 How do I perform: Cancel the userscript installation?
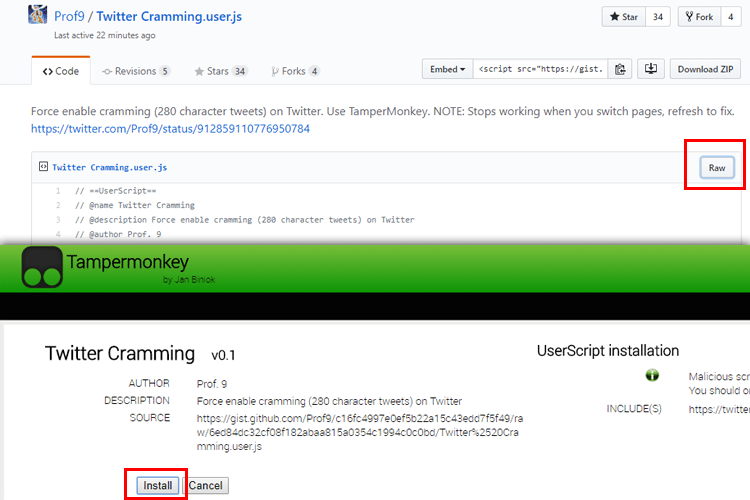pyautogui.click(x=205, y=485)
